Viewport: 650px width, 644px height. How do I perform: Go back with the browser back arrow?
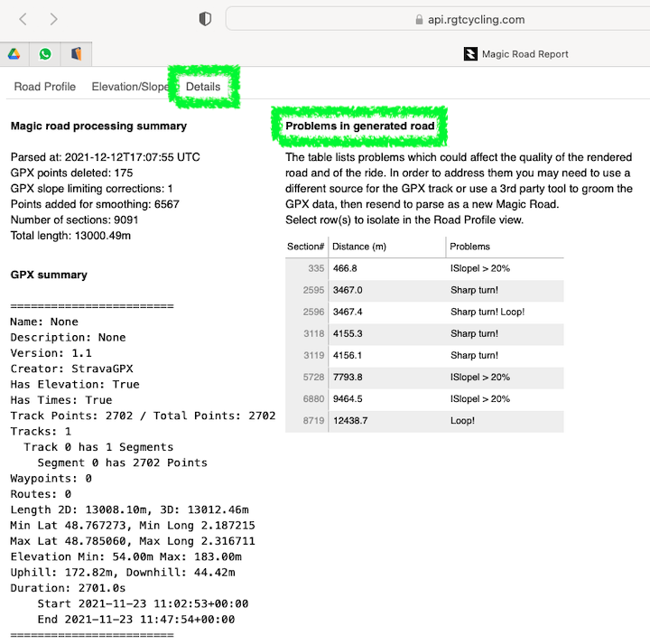point(23,19)
